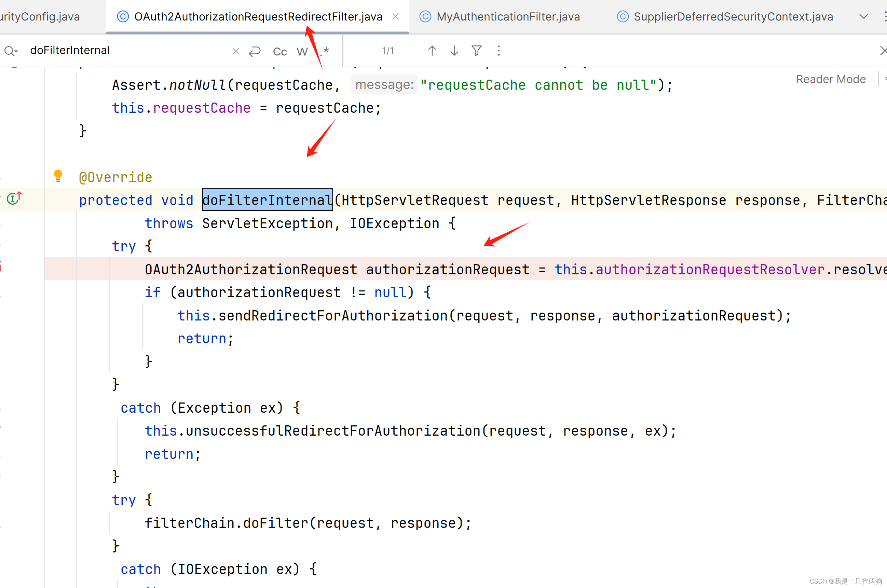Click the search history magnifier icon
The width and height of the screenshot is (887, 588).
(x=11, y=51)
